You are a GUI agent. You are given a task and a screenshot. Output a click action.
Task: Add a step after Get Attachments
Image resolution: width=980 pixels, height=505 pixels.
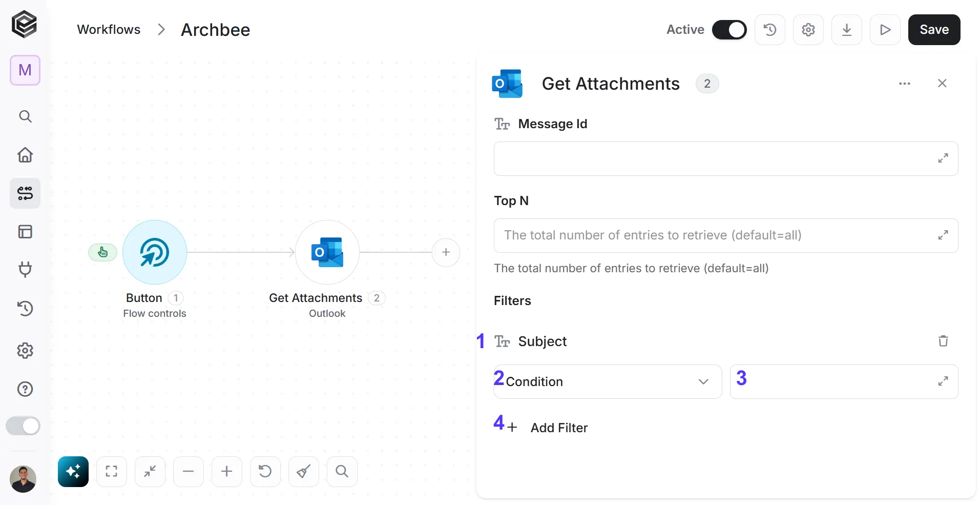pos(446,252)
